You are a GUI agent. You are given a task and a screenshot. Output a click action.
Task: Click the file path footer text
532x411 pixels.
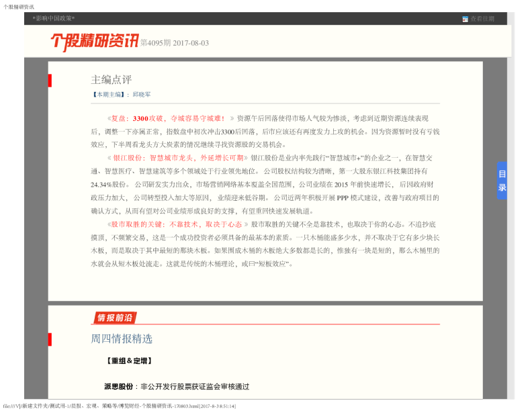tap(119, 406)
